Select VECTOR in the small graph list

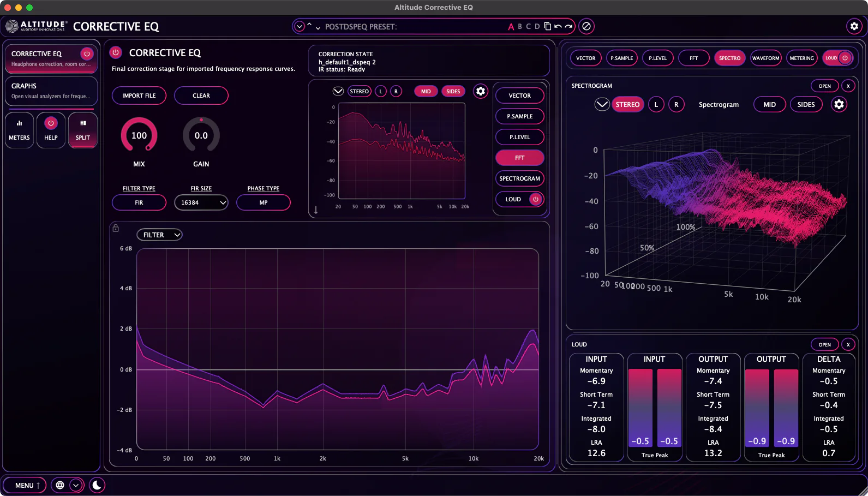pyautogui.click(x=520, y=95)
